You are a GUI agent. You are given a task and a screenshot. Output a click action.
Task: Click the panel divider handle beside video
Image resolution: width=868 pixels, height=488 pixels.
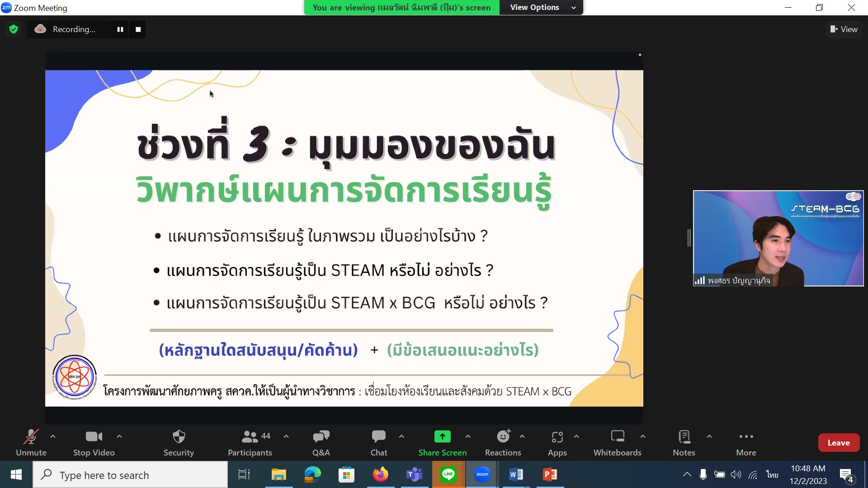pyautogui.click(x=689, y=238)
